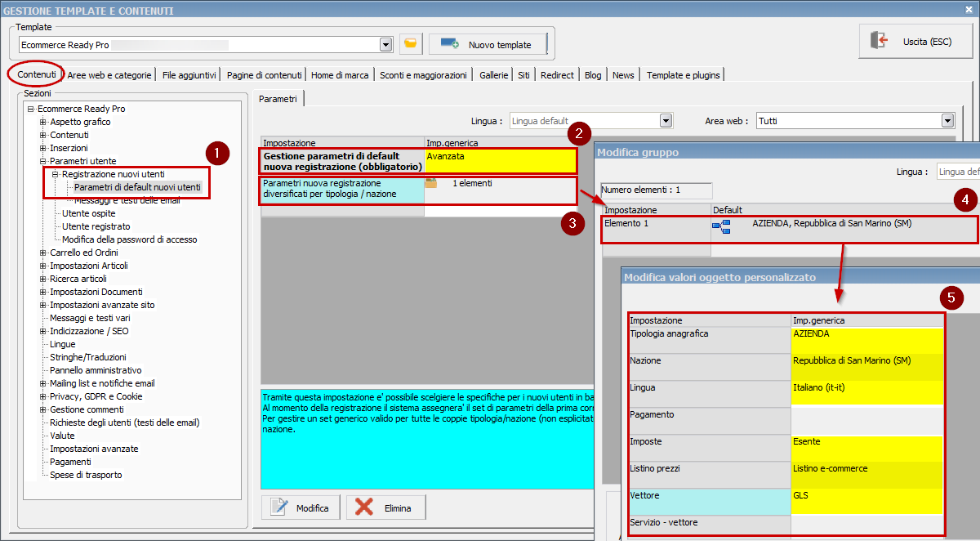Open the Gallerie tab

coord(493,75)
